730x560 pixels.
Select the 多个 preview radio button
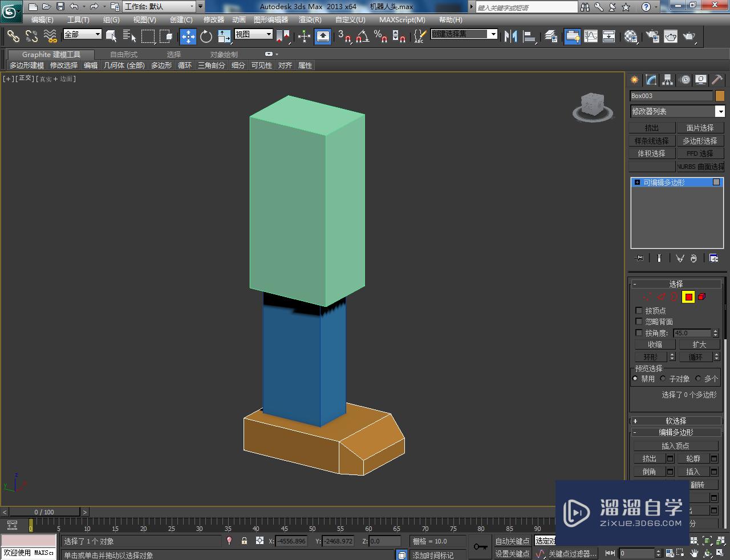click(698, 378)
